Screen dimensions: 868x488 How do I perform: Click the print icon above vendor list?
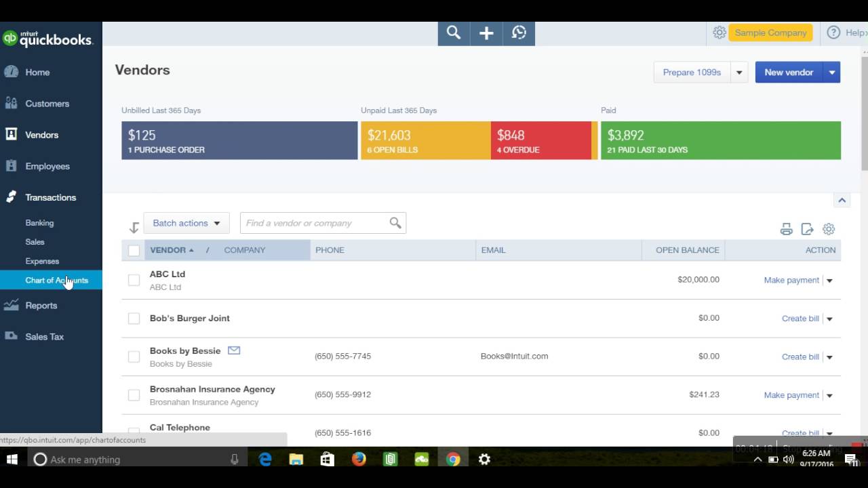click(x=786, y=229)
